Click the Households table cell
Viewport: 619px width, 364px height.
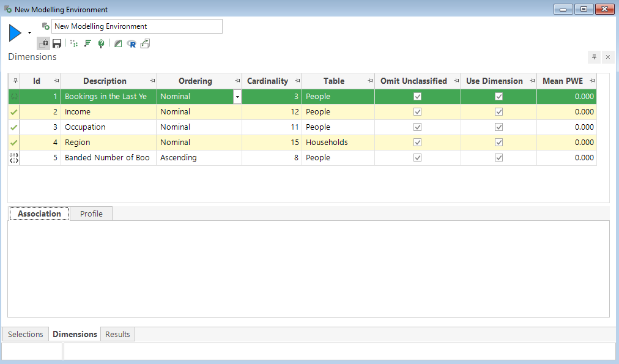pyautogui.click(x=338, y=142)
